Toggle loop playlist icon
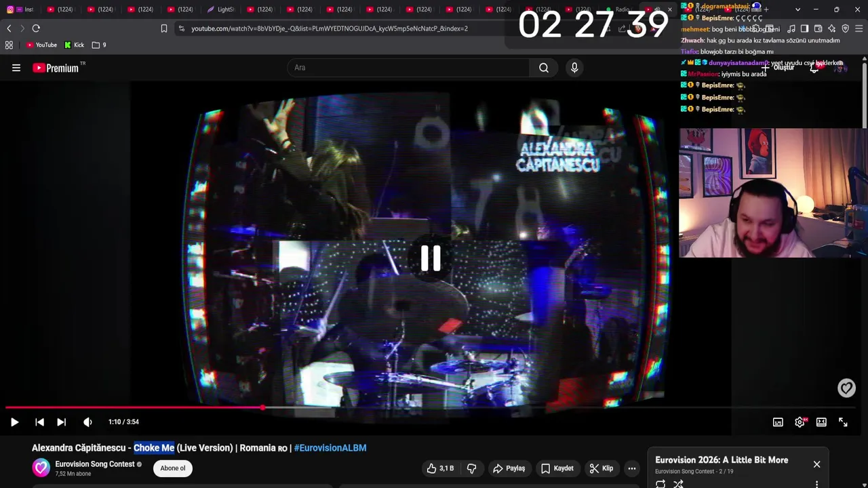868x488 pixels. coord(660,484)
